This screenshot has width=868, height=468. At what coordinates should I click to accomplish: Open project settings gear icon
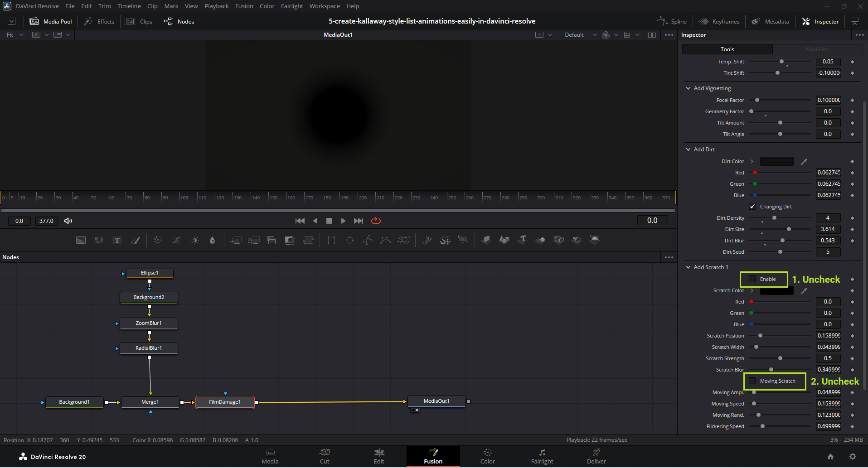point(853,457)
